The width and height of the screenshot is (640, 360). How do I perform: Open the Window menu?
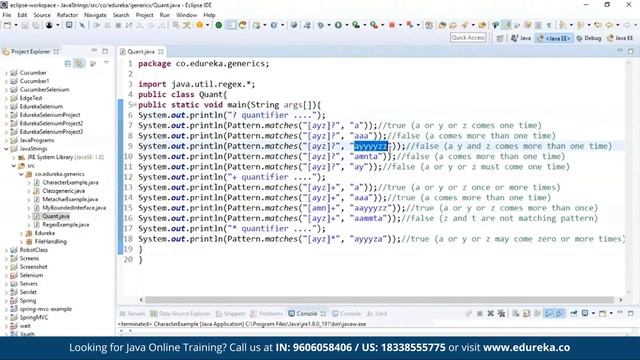tap(187, 15)
